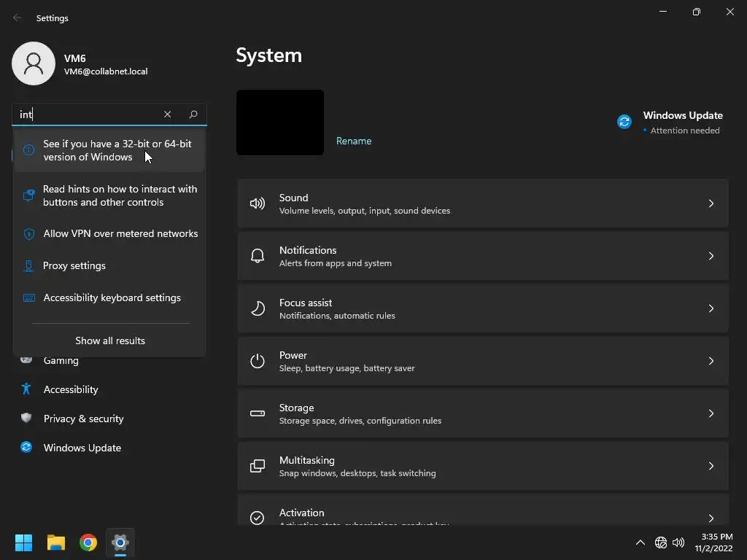The height and width of the screenshot is (560, 747).
Task: Click the Notifications bell icon
Action: point(258,256)
